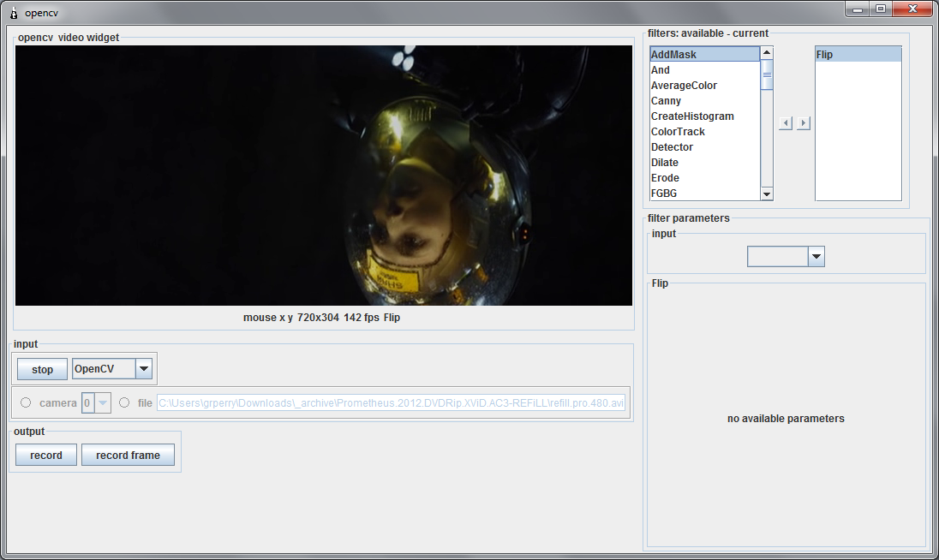Select the Detector filter
This screenshot has height=560, width=939.
point(705,147)
